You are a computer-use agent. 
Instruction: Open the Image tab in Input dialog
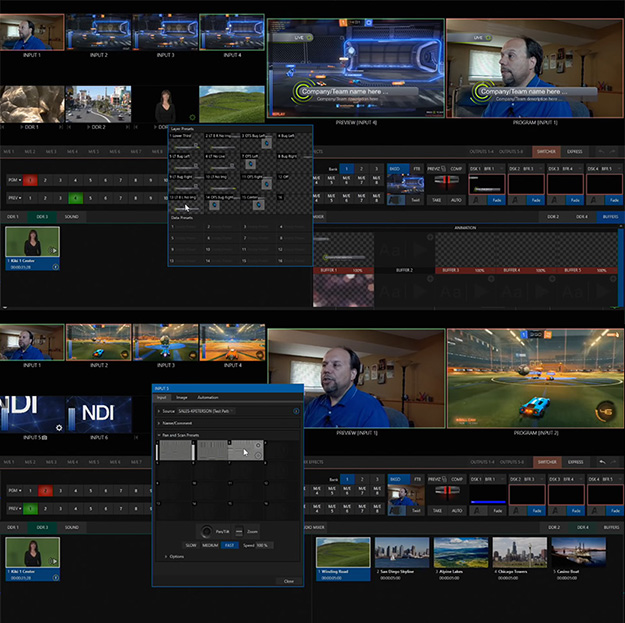(x=181, y=397)
